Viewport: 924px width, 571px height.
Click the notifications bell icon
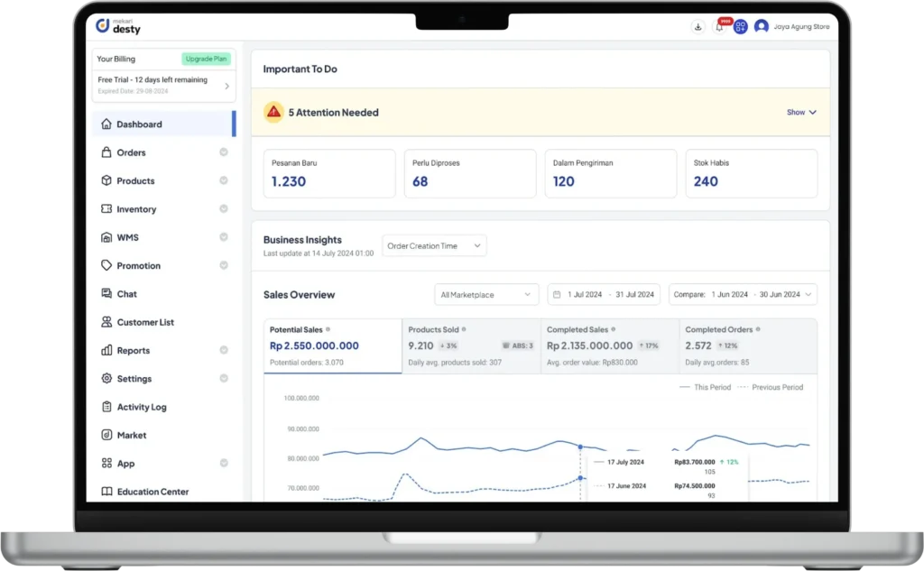718,27
